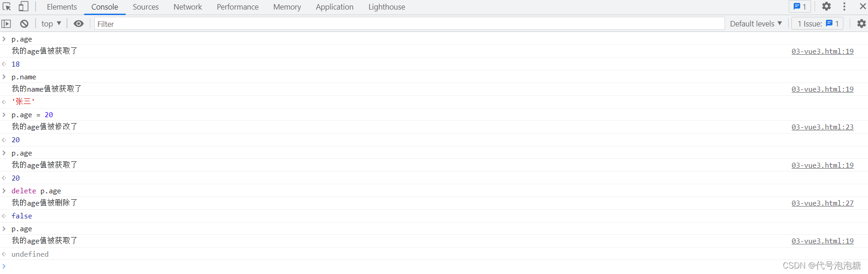Clear the console with the block icon
The image size is (868, 274).
24,24
